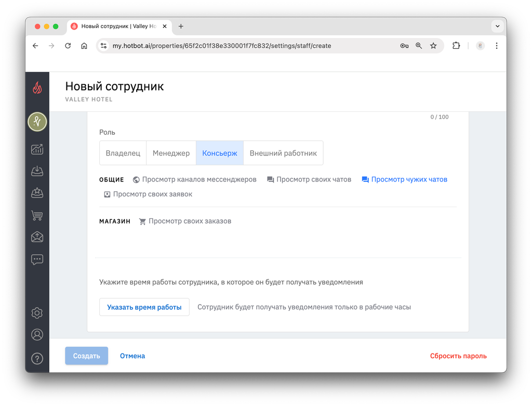Open a new browser tab

click(x=181, y=26)
